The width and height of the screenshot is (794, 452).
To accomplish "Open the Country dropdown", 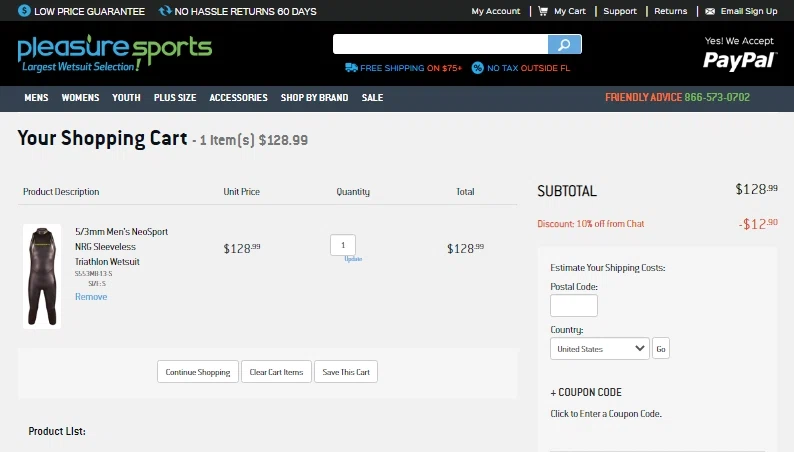I will click(x=600, y=349).
